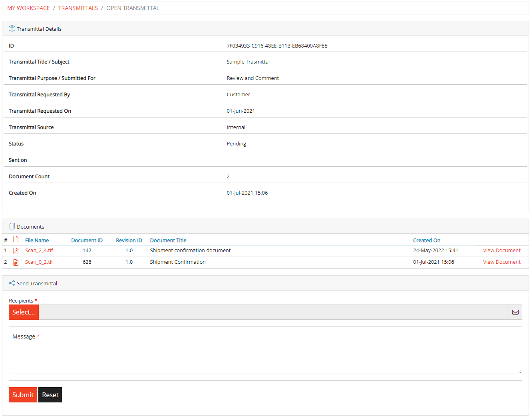Sort documents by Created On header
The image size is (531, 420).
pos(427,240)
